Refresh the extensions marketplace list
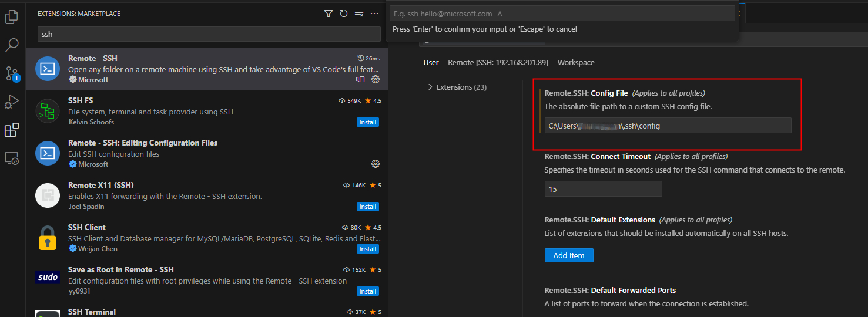The width and height of the screenshot is (868, 317). pos(344,14)
